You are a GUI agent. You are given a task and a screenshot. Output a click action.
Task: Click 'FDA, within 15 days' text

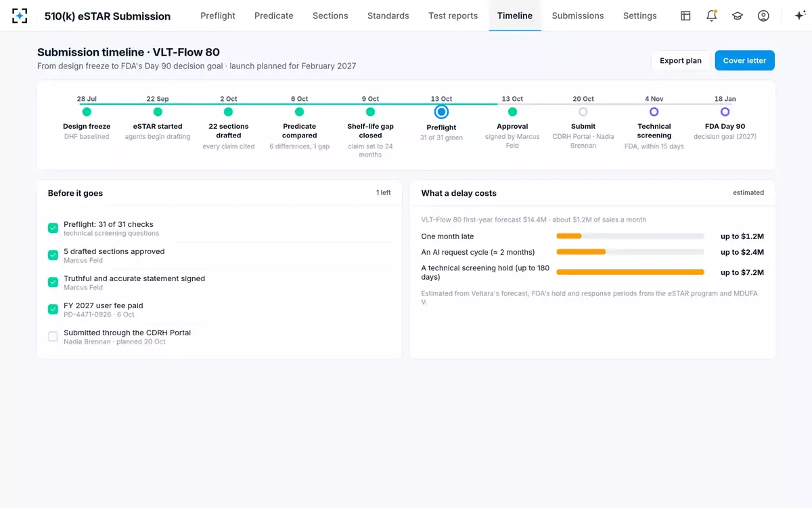654,146
